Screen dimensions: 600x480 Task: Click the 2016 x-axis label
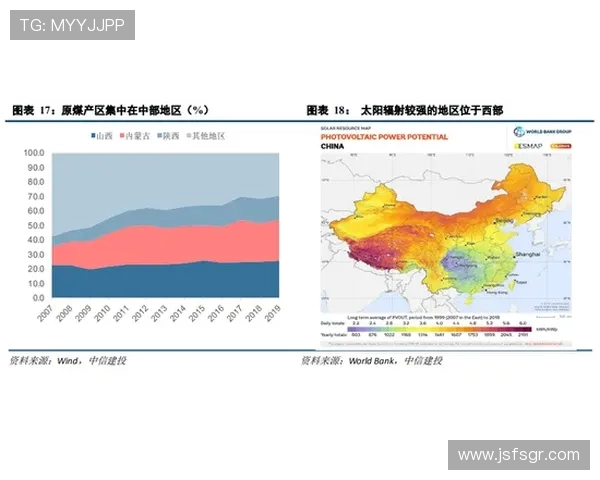[x=215, y=313]
